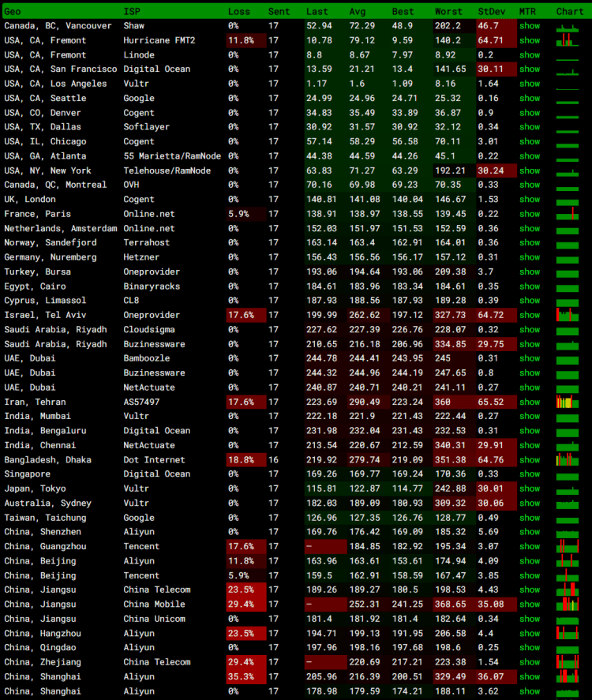Click show link for Jiangsu China Mobile
Viewport: 592px width, 700px height.
[530, 605]
